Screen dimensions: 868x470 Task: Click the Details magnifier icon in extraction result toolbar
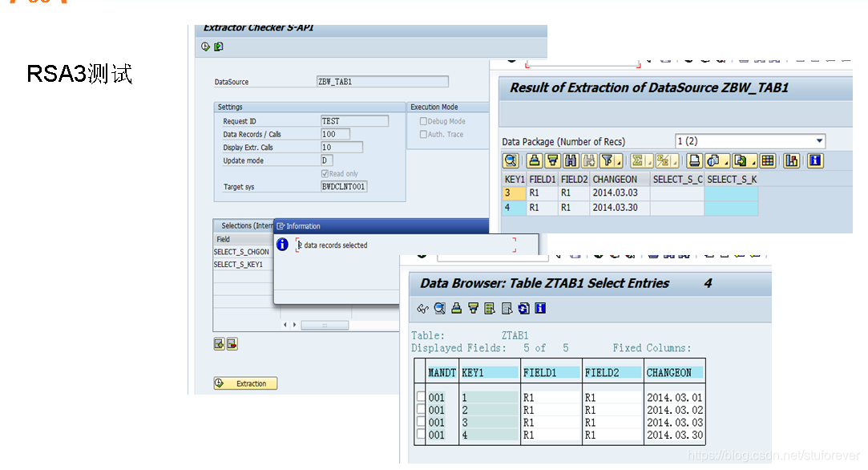pos(511,160)
